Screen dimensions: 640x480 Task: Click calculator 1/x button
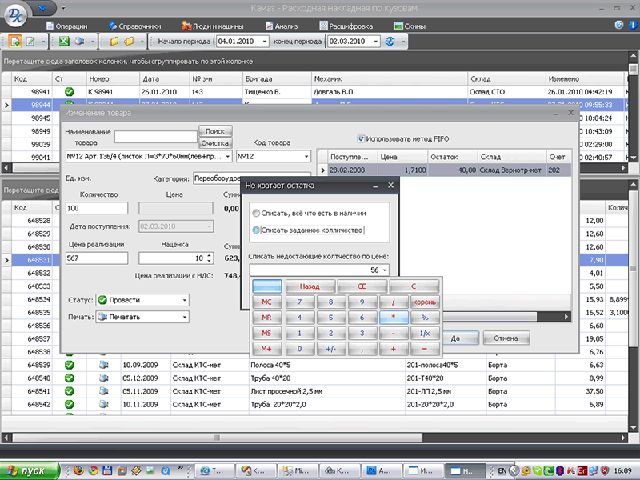pos(425,333)
